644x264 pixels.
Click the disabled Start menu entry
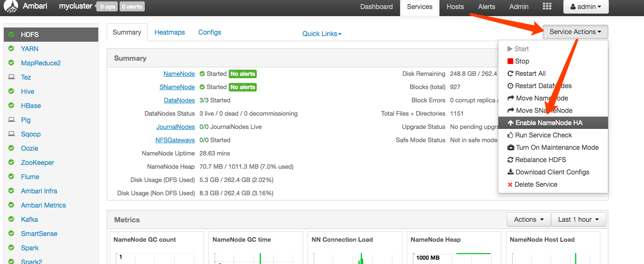click(x=553, y=49)
